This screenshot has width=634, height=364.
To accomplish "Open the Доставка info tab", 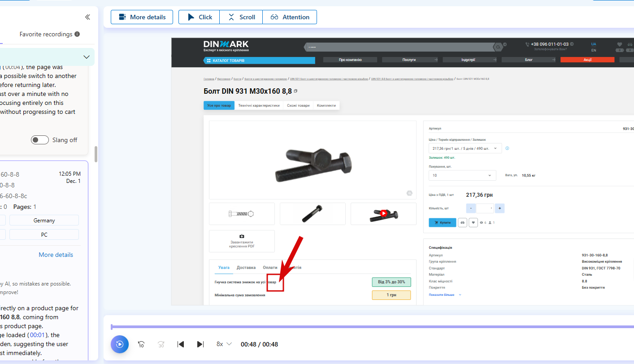I will 246,268.
